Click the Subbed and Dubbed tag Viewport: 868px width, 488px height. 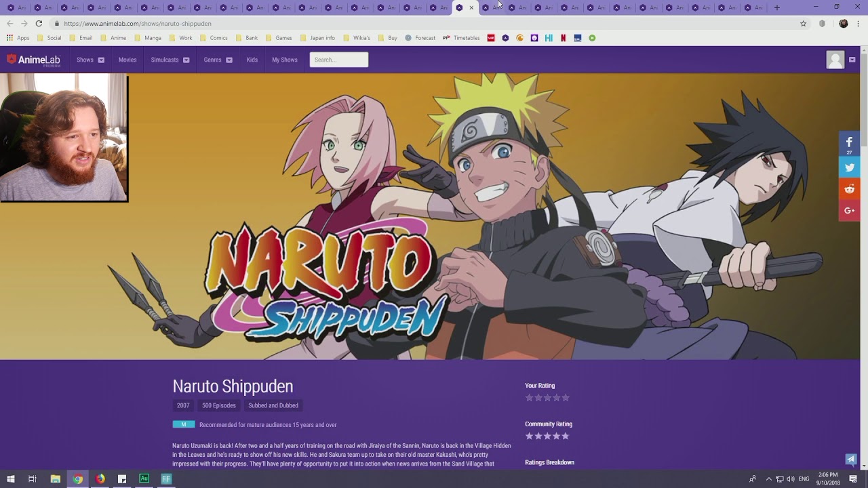click(x=273, y=405)
